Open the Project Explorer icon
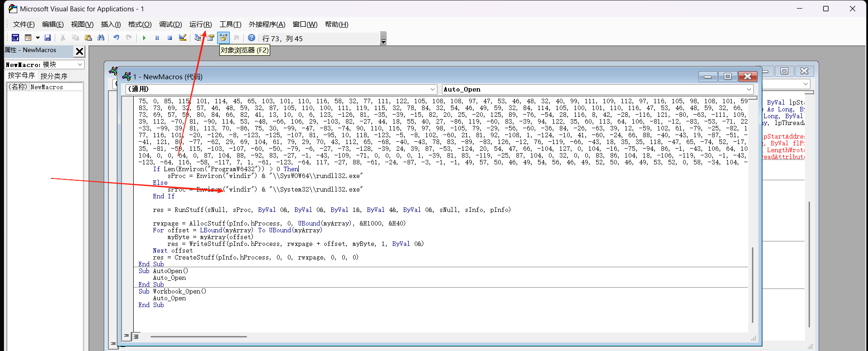This screenshot has height=351, width=868. pyautogui.click(x=198, y=38)
